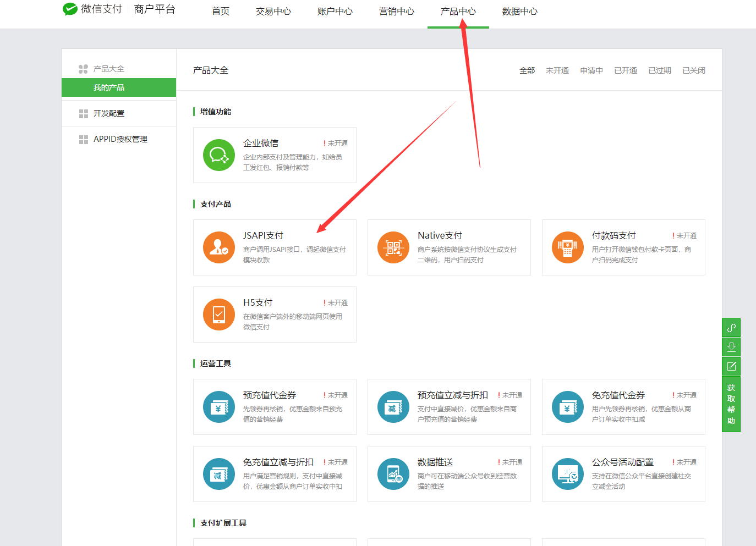Click the green edit feedback icon
This screenshot has width=756, height=546.
(731, 366)
